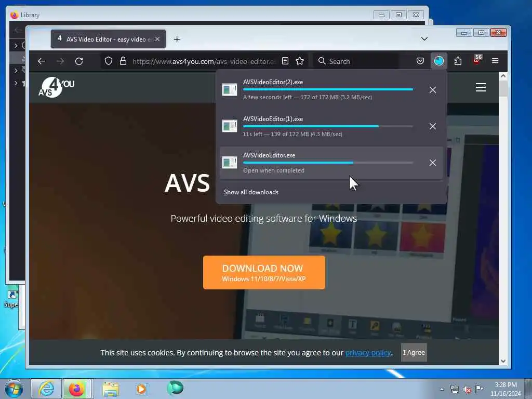The image size is (532, 399).
Task: Open the Extensions puzzle icon
Action: pos(458,61)
